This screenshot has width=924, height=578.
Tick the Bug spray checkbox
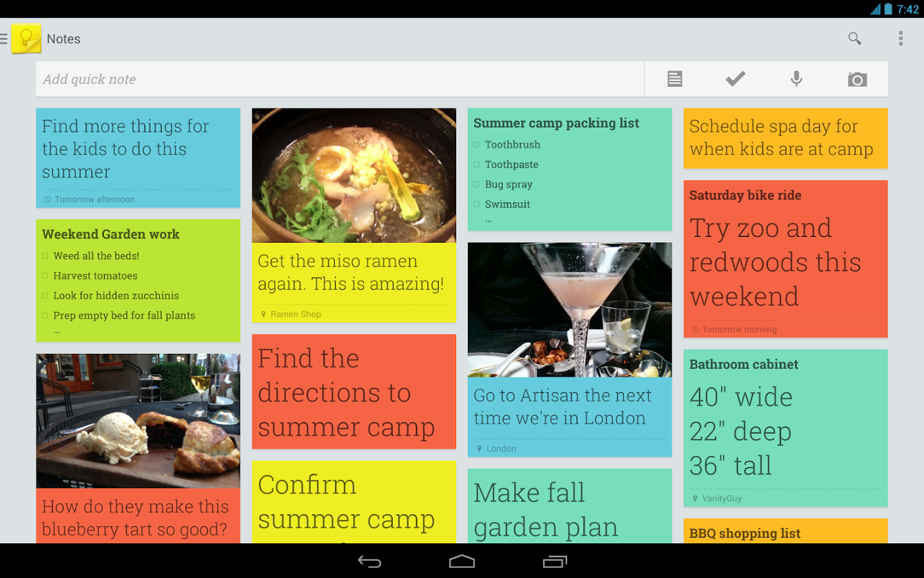477,184
